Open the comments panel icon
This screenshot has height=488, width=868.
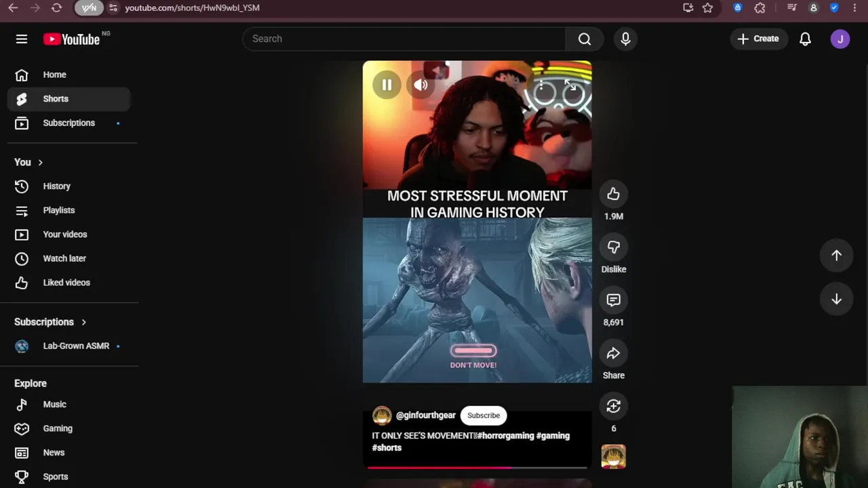613,300
